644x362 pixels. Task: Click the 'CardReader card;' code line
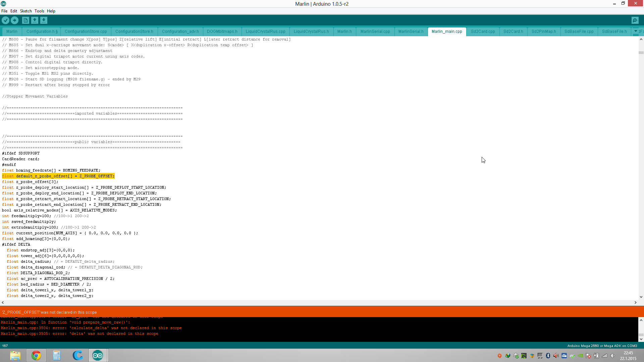coord(21,159)
